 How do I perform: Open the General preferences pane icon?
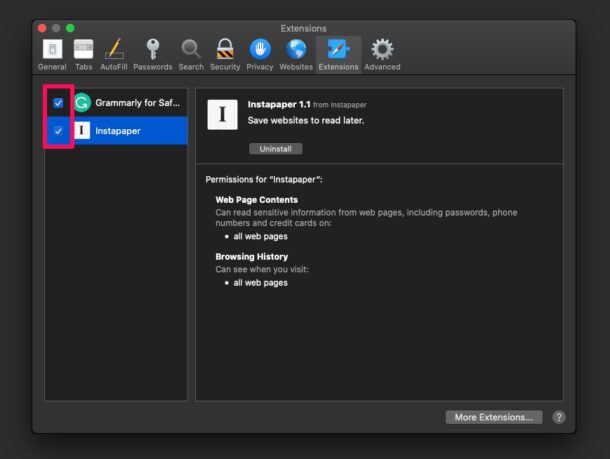click(x=52, y=49)
